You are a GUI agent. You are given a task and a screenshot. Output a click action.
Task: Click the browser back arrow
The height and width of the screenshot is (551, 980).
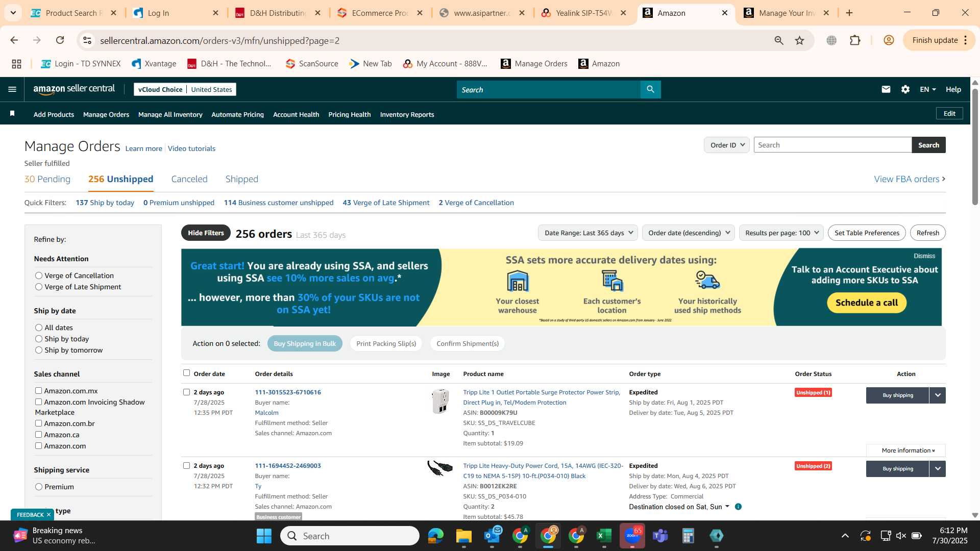(x=14, y=40)
